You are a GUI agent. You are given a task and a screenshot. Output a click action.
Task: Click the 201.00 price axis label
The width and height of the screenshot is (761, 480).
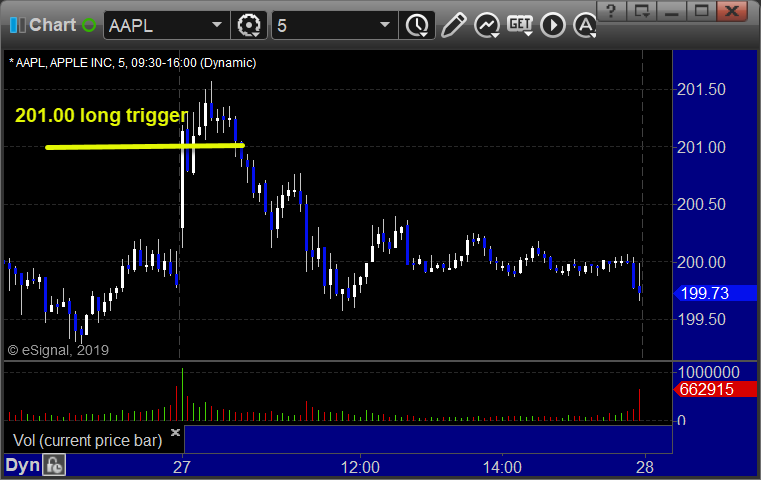tap(701, 147)
